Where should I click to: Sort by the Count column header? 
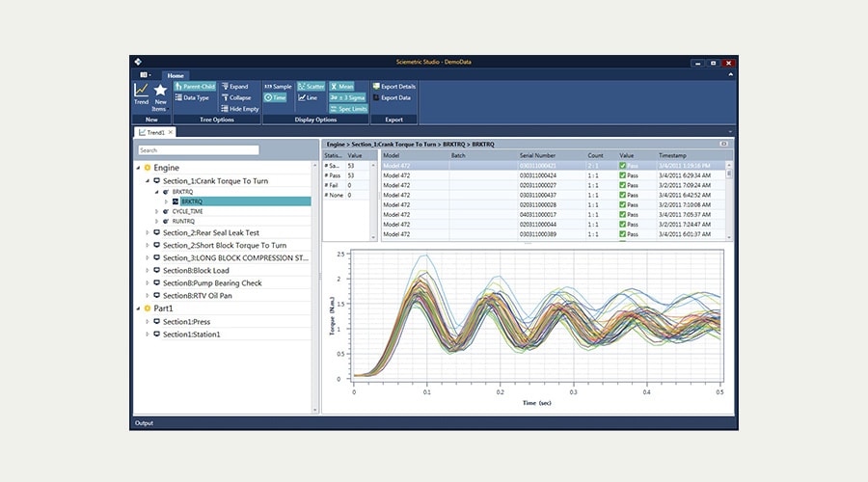595,155
